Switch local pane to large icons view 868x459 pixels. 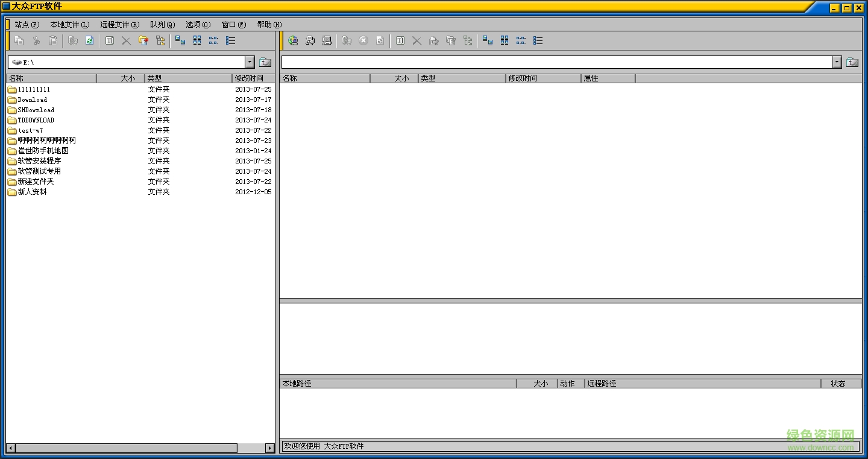180,40
